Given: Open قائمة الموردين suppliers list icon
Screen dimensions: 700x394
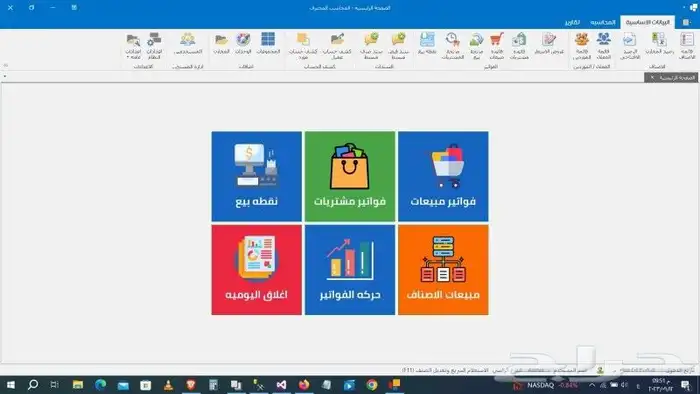Looking at the screenshot, I should tap(582, 46).
